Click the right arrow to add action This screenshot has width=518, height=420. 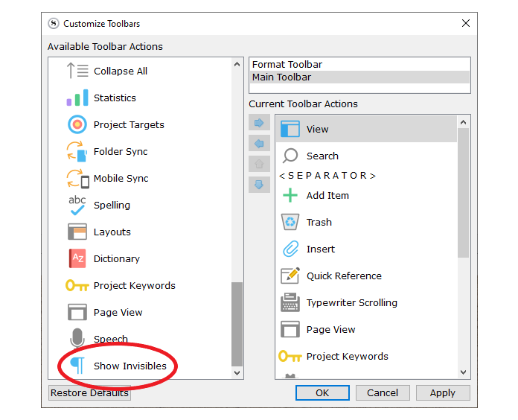[259, 123]
